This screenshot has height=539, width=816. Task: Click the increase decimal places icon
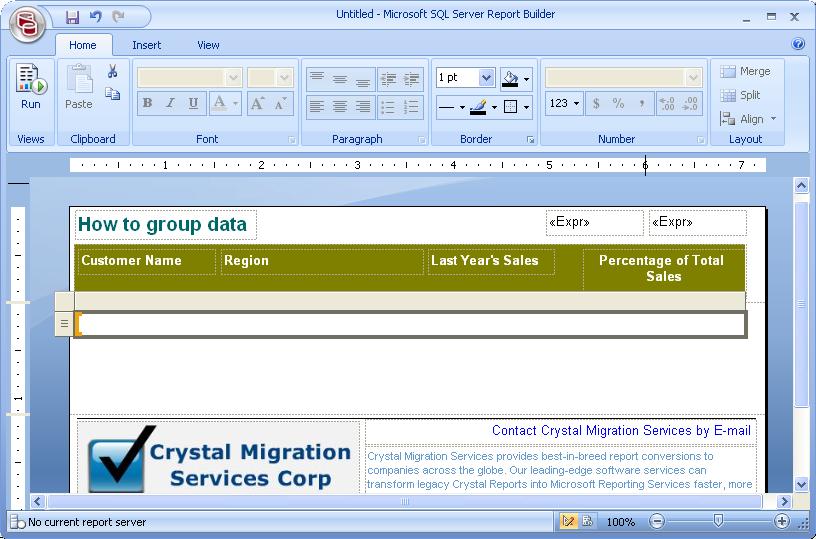[667, 104]
